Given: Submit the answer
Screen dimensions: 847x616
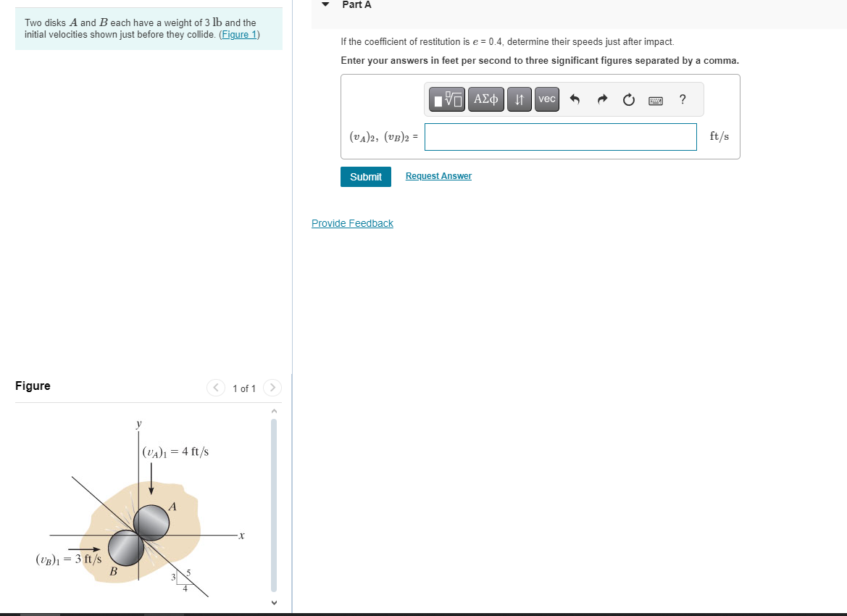Looking at the screenshot, I should pyautogui.click(x=365, y=176).
